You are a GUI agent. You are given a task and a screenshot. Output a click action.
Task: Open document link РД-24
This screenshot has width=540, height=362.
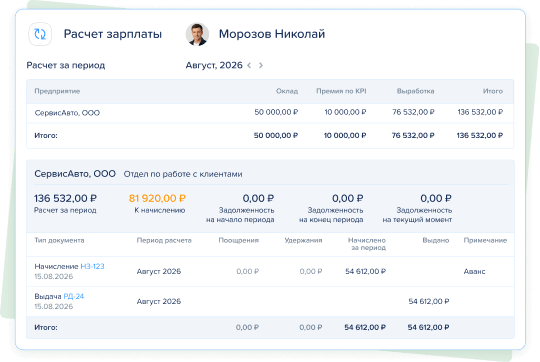tap(74, 296)
